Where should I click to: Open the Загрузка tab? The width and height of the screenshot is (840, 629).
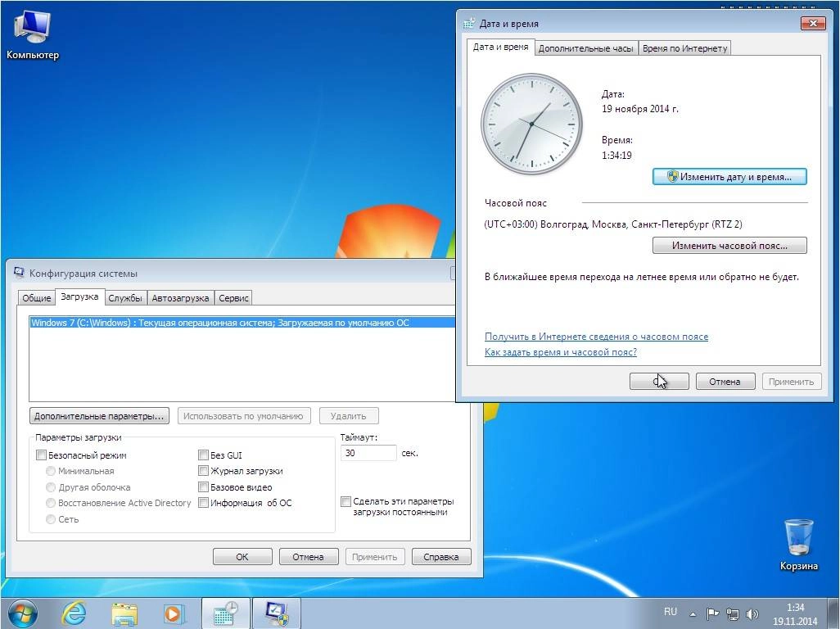point(79,296)
